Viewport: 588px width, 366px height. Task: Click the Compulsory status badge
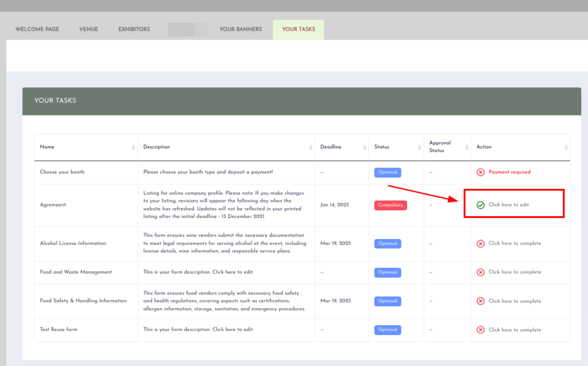pyautogui.click(x=390, y=205)
